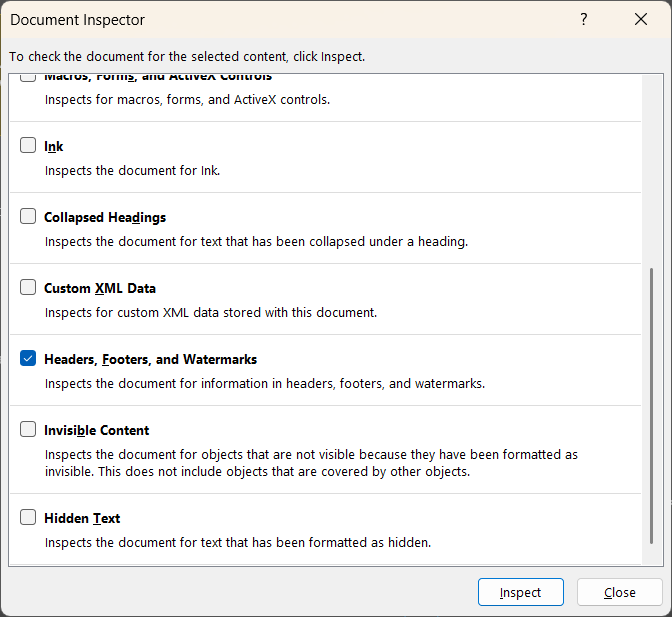Enable the Invisible Content checkbox
The width and height of the screenshot is (672, 617).
click(28, 430)
